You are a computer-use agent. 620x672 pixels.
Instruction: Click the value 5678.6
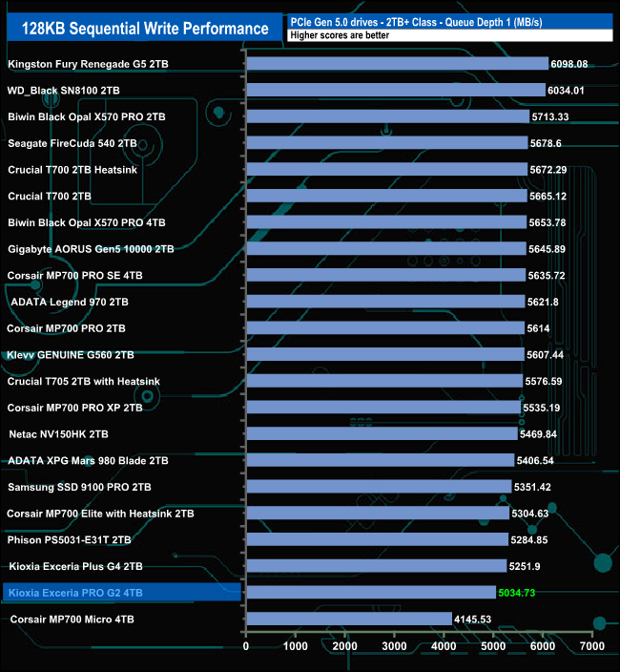(x=546, y=143)
